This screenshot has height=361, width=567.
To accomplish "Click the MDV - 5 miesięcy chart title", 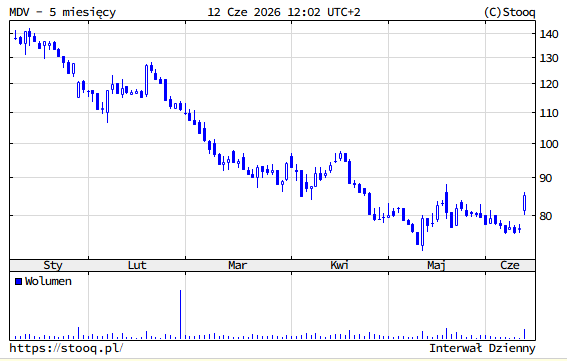I will point(63,12).
